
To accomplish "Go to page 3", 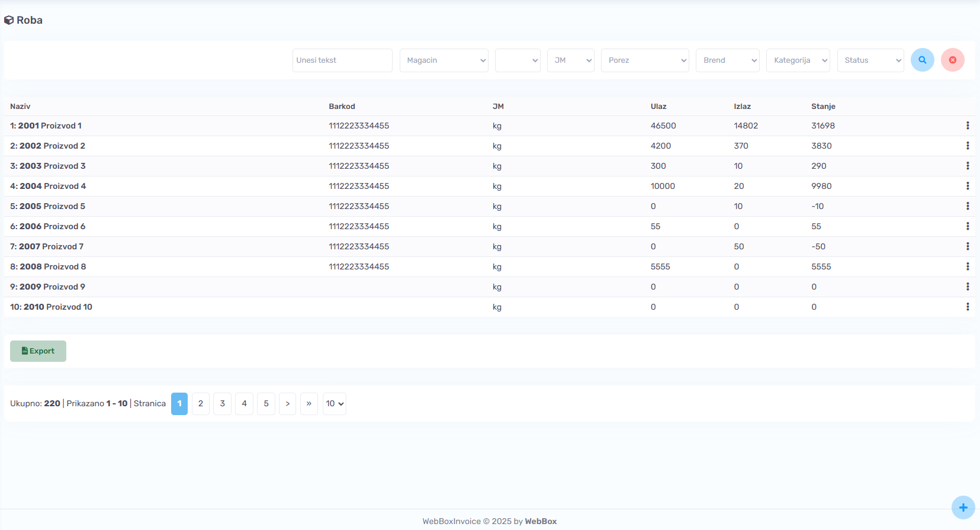I will 223,404.
